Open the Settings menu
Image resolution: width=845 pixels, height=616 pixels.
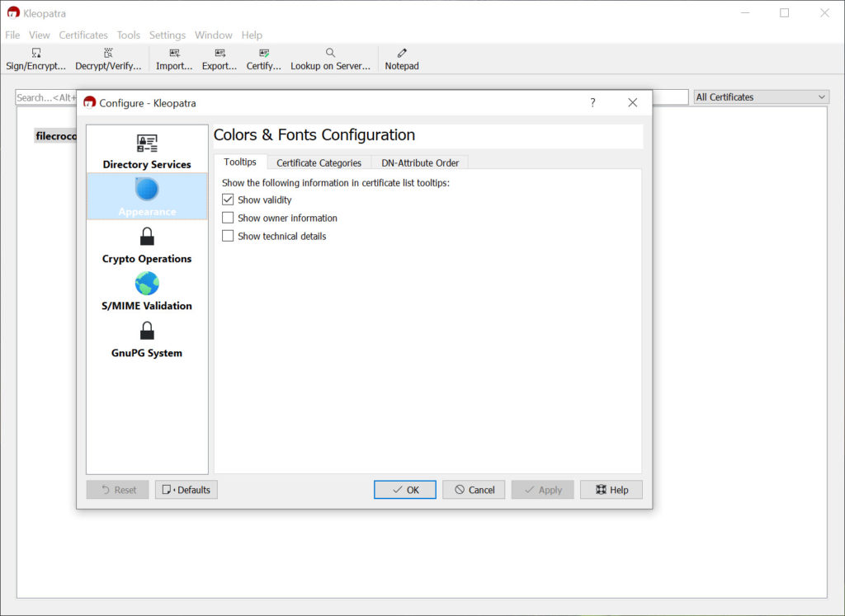tap(168, 35)
